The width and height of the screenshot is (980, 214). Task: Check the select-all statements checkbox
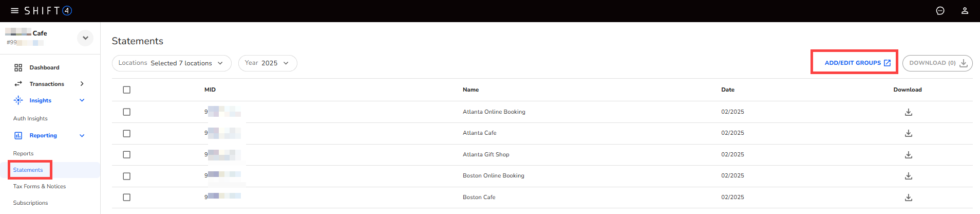coord(127,90)
